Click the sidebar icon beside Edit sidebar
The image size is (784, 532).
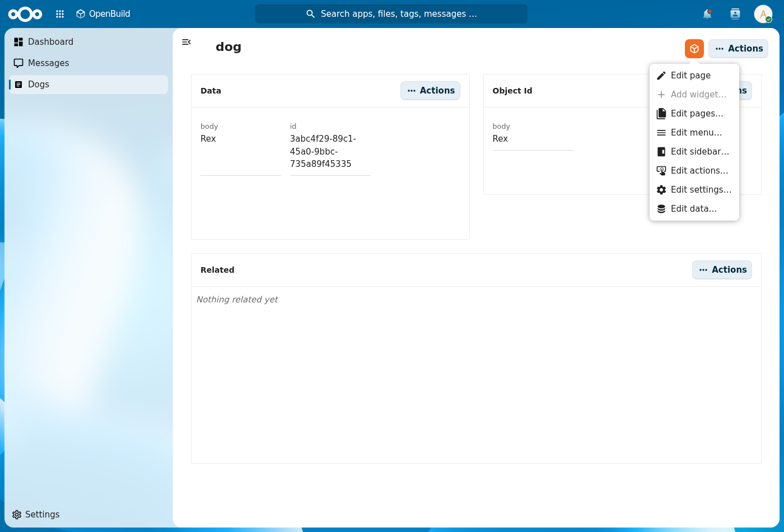click(661, 152)
